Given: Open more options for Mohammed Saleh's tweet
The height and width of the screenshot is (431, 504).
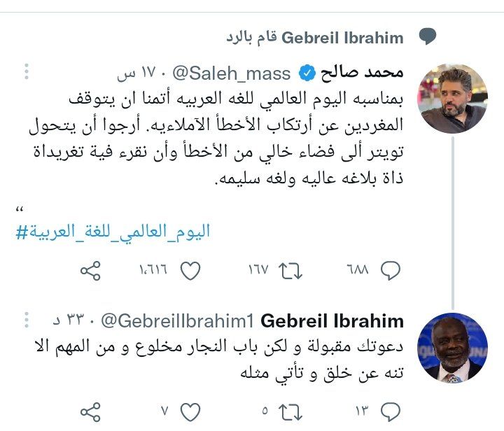Looking at the screenshot, I should point(25,72).
